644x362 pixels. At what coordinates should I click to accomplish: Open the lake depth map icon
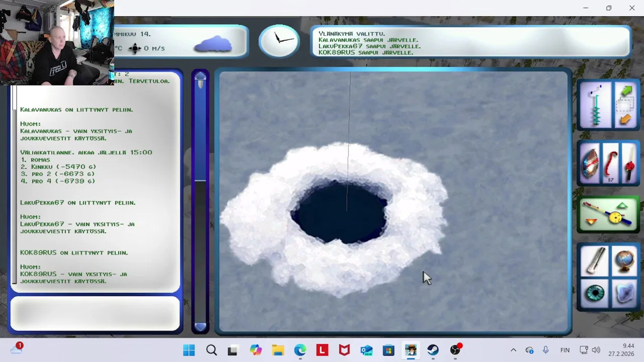pyautogui.click(x=625, y=294)
